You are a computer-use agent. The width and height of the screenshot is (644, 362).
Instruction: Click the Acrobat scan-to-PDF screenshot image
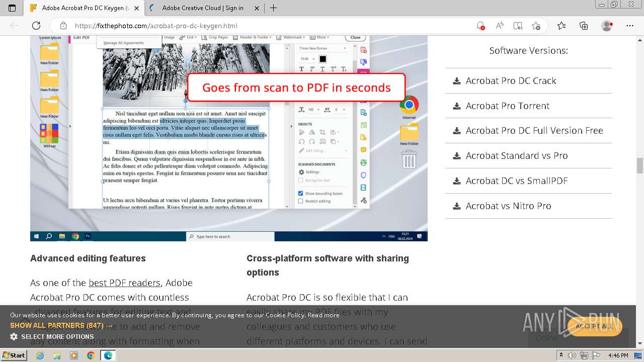(x=229, y=138)
